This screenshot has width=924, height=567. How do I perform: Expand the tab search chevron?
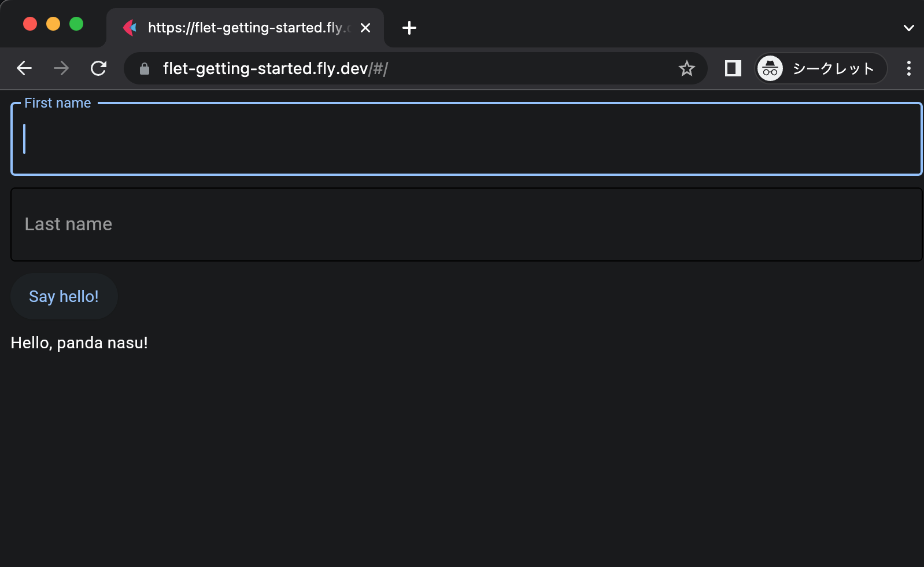point(908,28)
